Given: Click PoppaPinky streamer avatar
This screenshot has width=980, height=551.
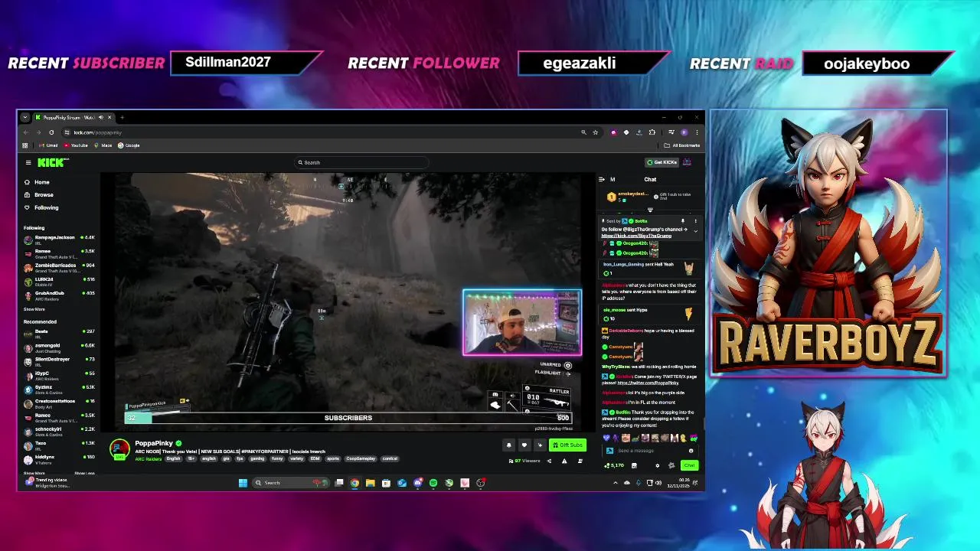Looking at the screenshot, I should pos(119,448).
